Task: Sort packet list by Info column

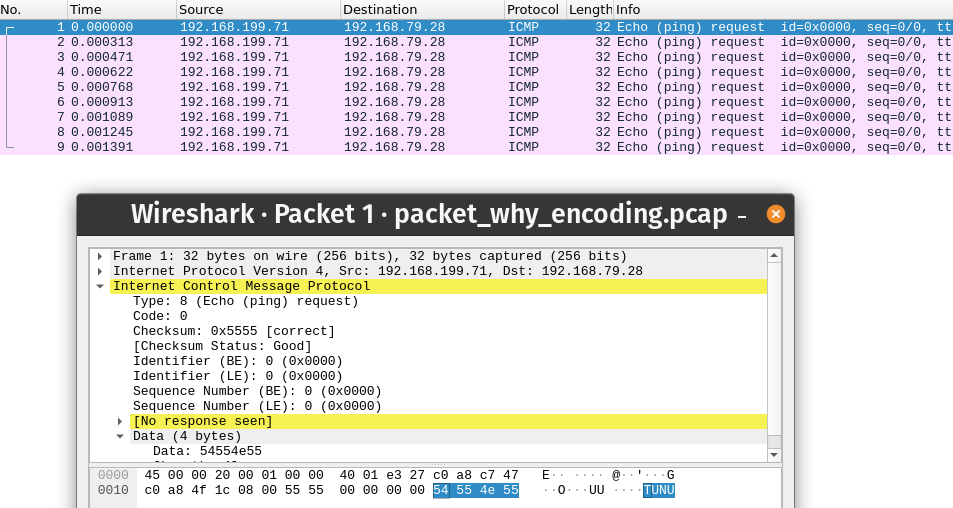Action: pyautogui.click(x=783, y=10)
